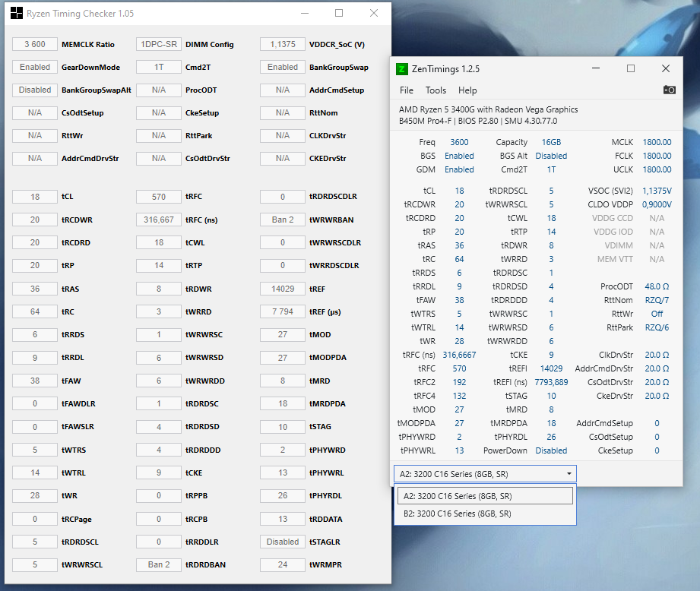700x591 pixels.
Task: Click the RttWr value Off
Action: (x=657, y=314)
